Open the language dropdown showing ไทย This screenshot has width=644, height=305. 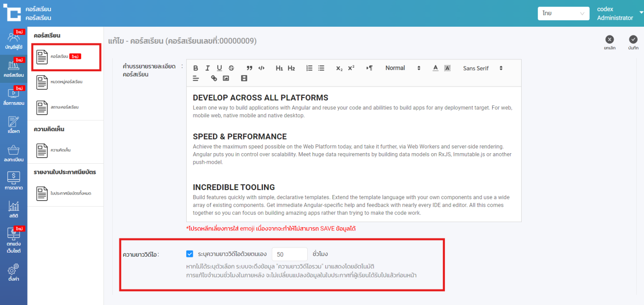(x=563, y=13)
